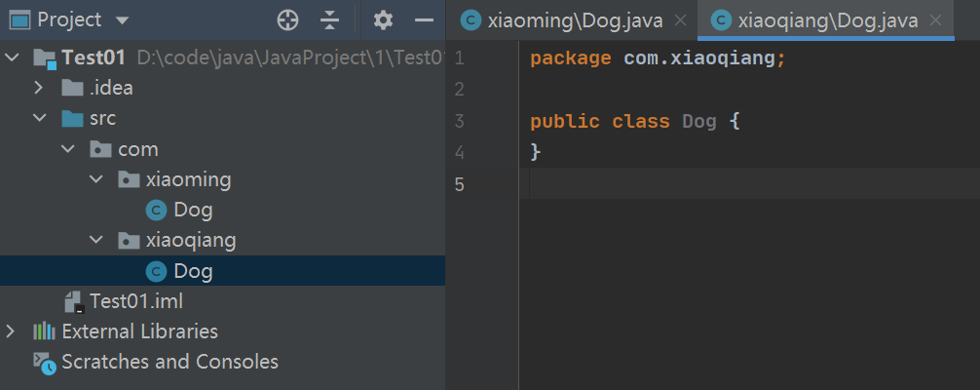Hide the Project panel with minus icon
980x390 pixels.
click(423, 19)
